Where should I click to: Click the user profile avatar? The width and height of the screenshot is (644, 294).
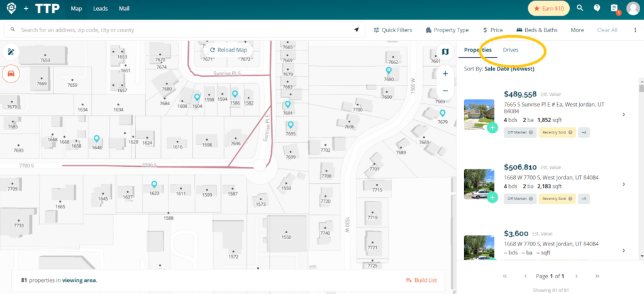(633, 8)
